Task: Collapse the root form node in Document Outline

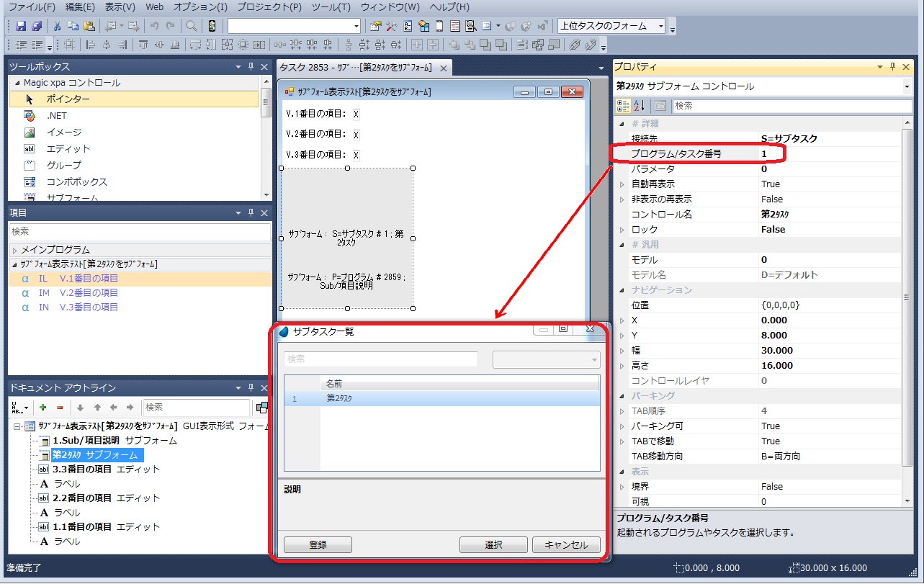Action: tap(17, 426)
